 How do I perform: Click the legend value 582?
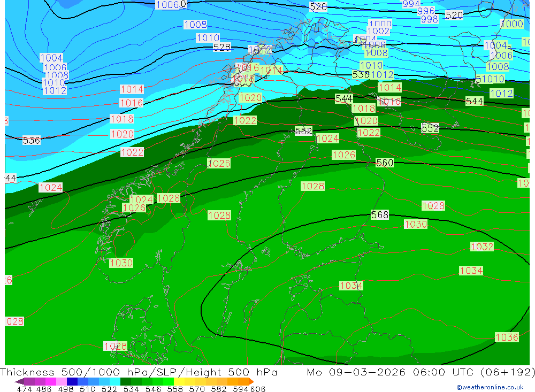(x=219, y=389)
